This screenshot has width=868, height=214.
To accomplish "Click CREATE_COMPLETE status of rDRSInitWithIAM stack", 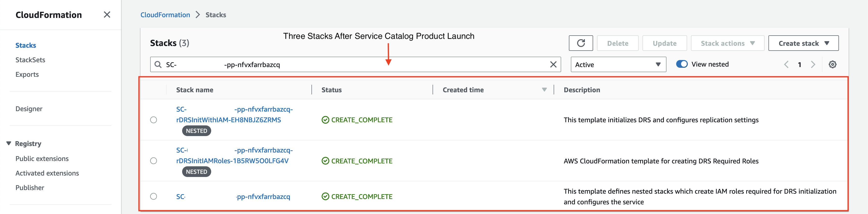I will tap(357, 120).
